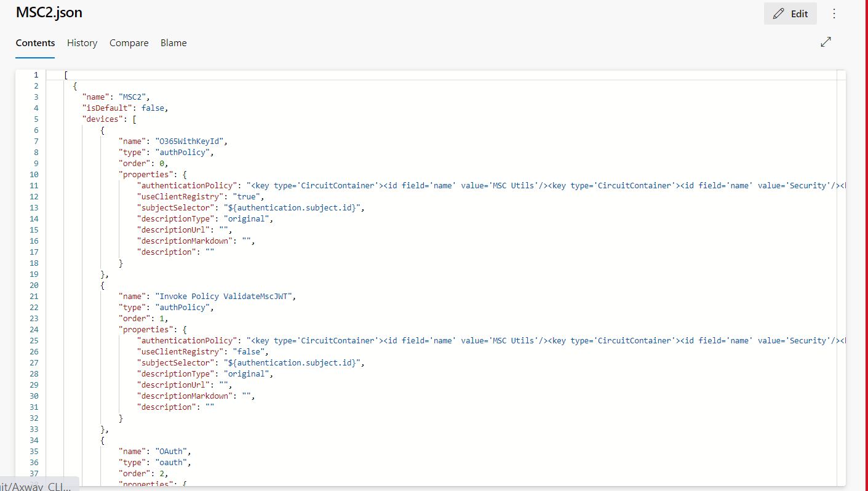Click the "OAuth" name on line 35
The image size is (868, 491).
[x=170, y=451]
